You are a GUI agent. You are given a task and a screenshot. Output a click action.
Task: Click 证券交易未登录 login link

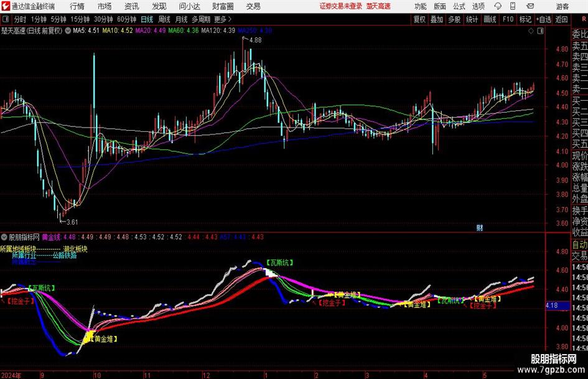341,6
